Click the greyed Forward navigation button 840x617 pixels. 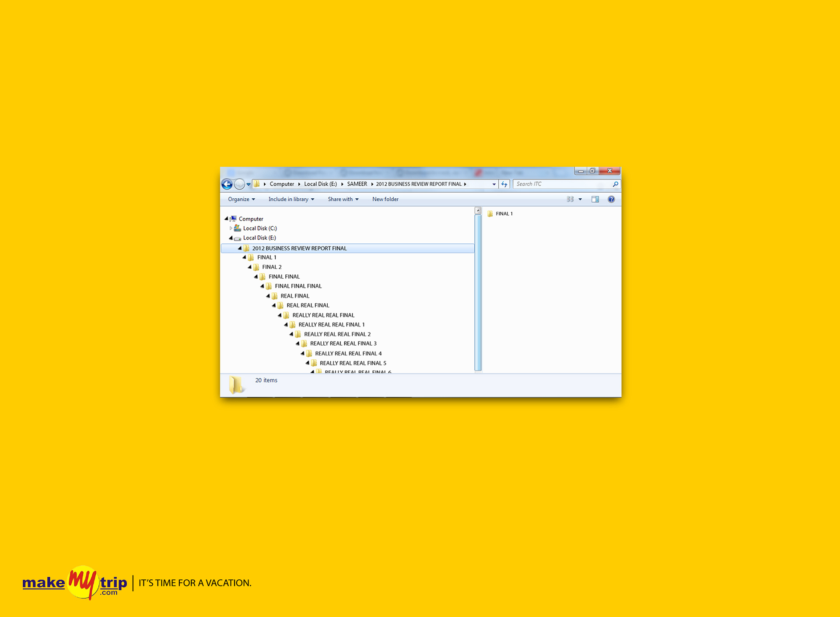coord(239,184)
